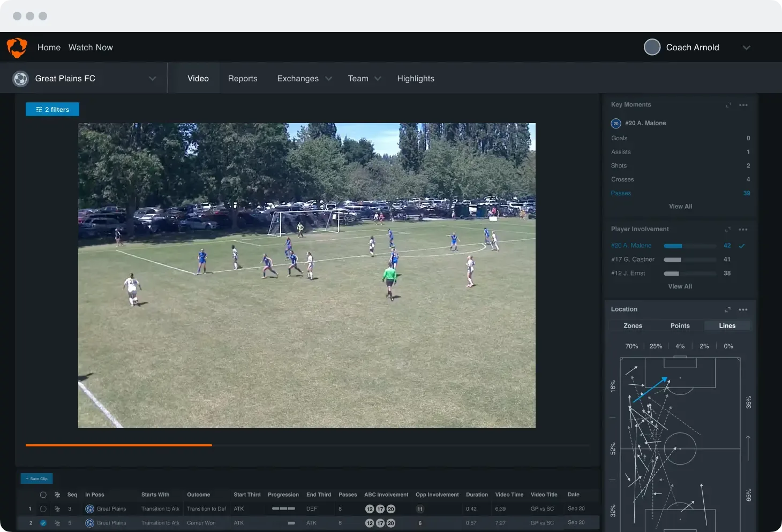Click the 2 filters button

click(52, 110)
